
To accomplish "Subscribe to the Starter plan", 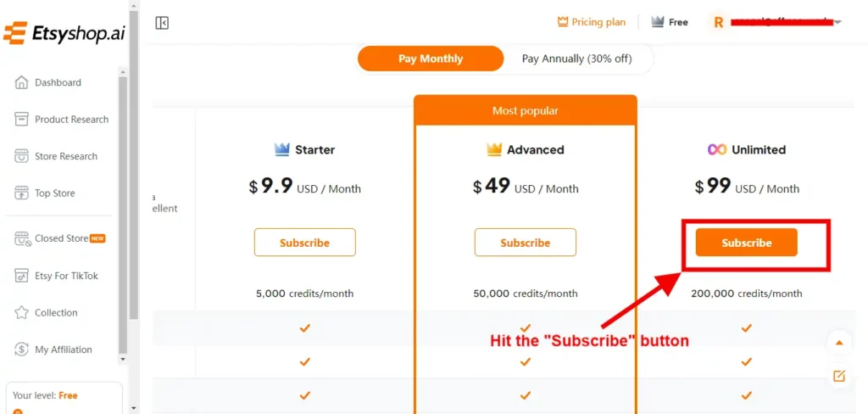I will tap(304, 243).
